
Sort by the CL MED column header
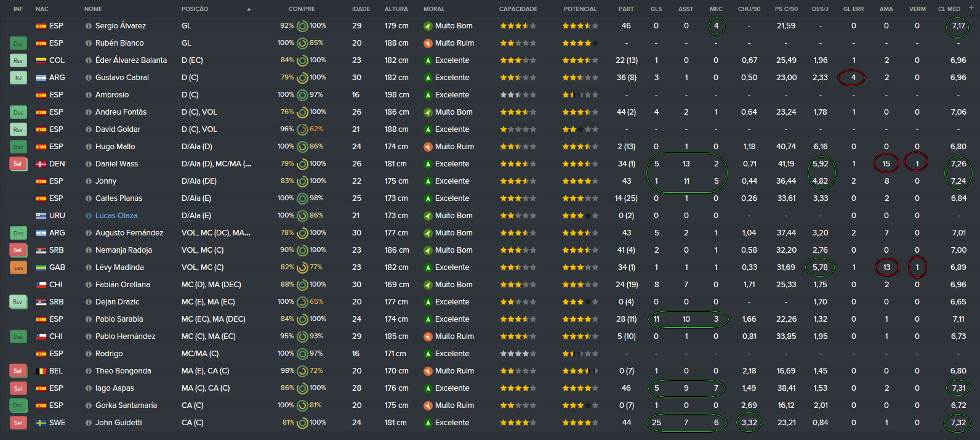coord(949,9)
